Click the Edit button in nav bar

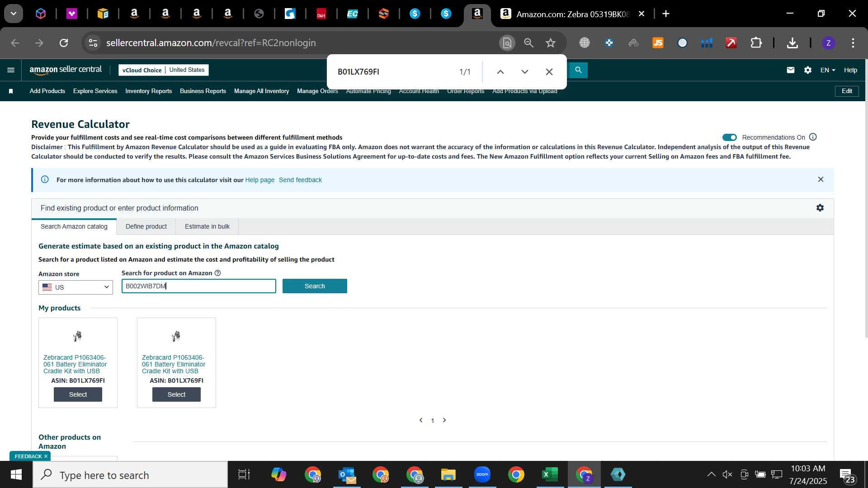tap(847, 91)
